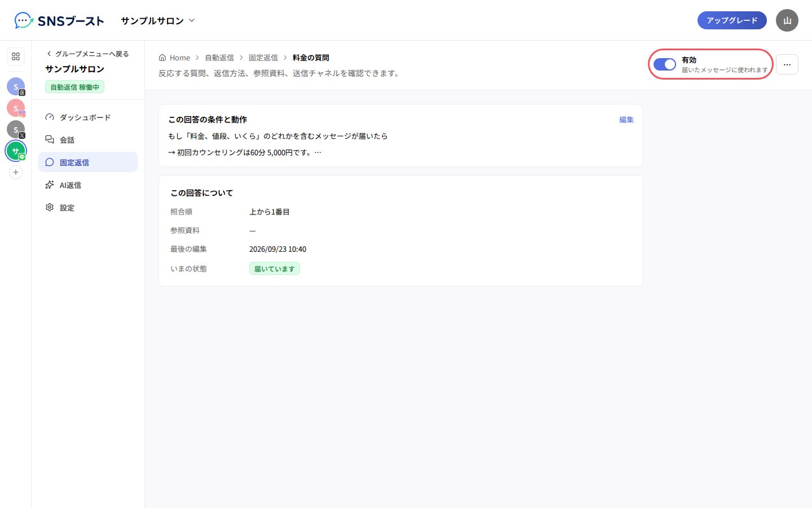
Task: Select 固定返信 in the sidebar
Action: click(88, 163)
